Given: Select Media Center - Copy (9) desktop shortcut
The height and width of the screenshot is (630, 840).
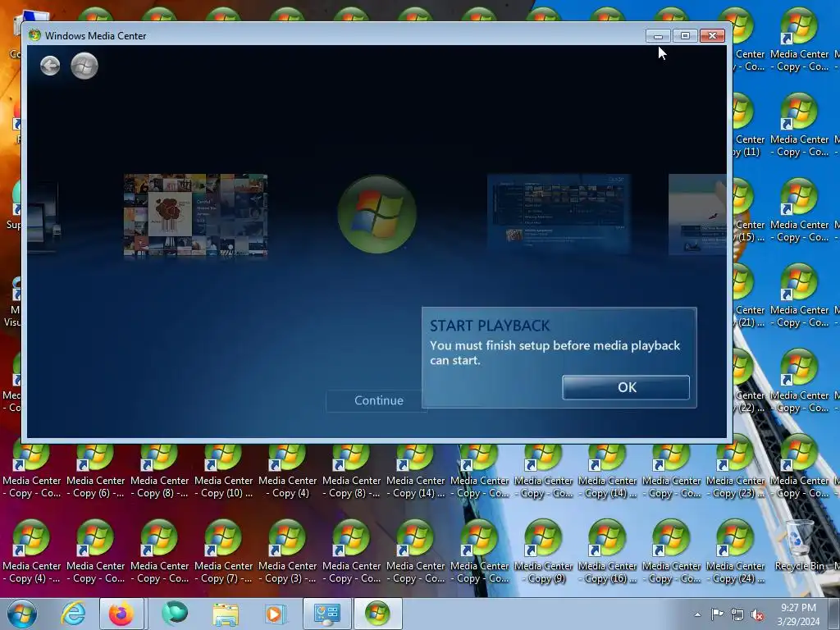Looking at the screenshot, I should pyautogui.click(x=543, y=552).
